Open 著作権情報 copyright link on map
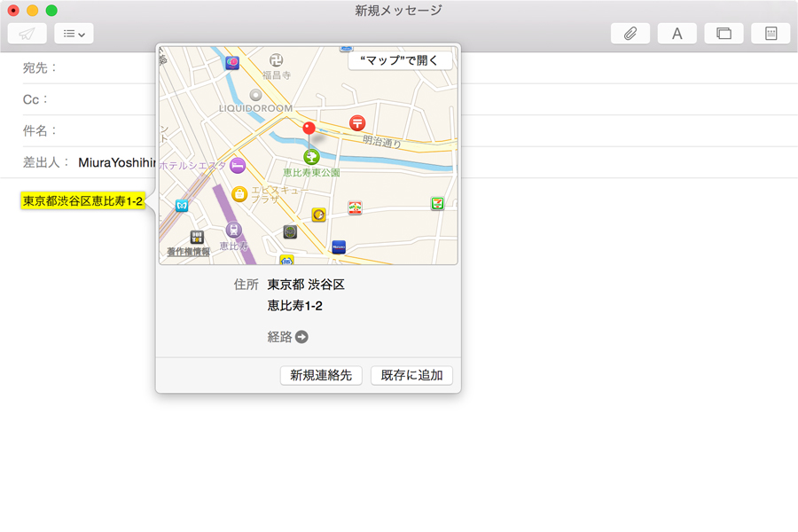798x532 pixels. coord(188,252)
